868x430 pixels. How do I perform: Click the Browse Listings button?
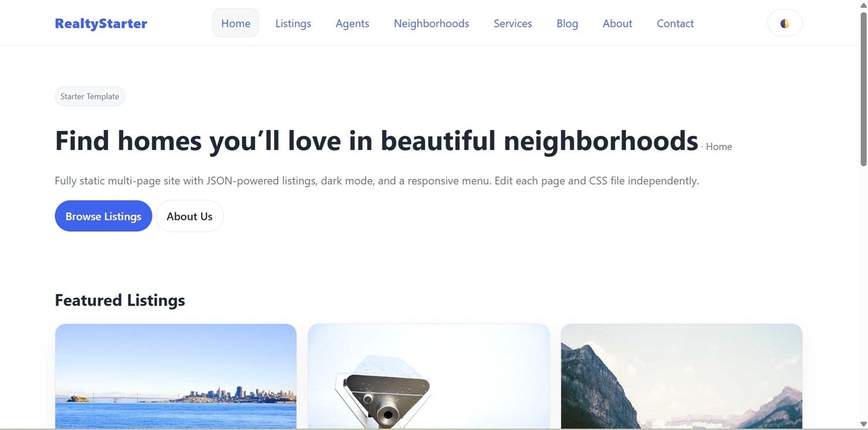click(x=104, y=216)
